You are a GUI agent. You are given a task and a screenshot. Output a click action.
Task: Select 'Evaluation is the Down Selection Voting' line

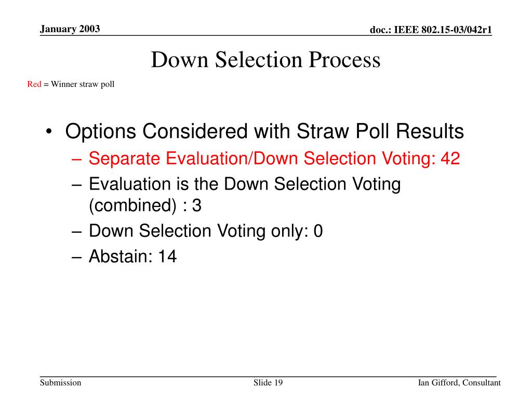pyautogui.click(x=245, y=184)
